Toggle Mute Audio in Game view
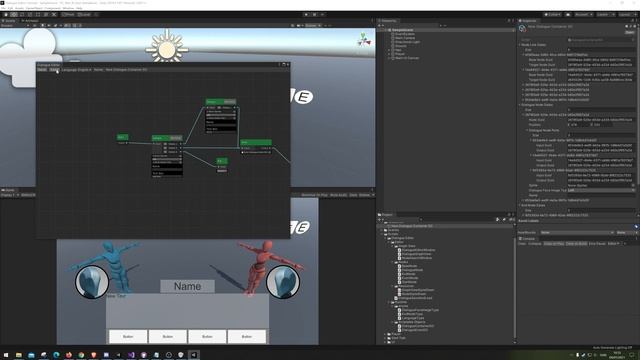The image size is (640, 360). tap(338, 195)
